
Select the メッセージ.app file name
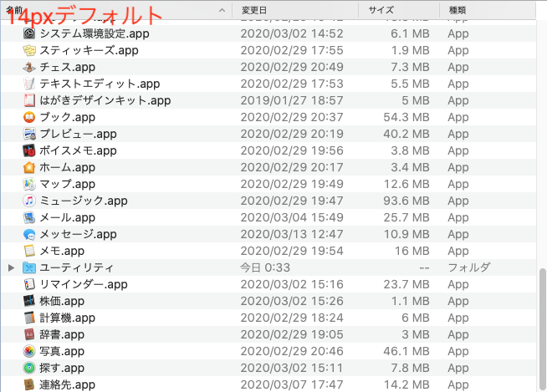tap(78, 234)
